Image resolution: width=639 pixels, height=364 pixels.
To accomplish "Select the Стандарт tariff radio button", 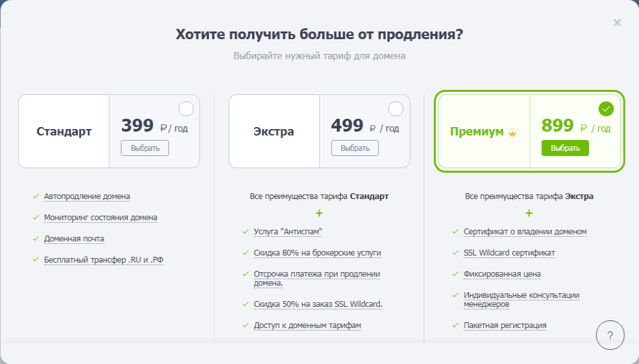I will coord(185,108).
